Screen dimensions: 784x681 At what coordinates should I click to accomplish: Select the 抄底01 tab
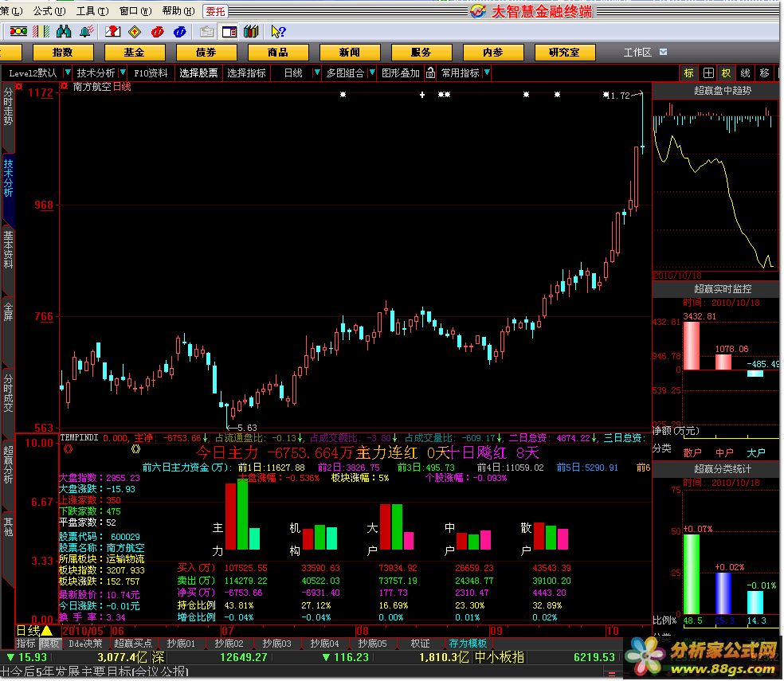181,644
